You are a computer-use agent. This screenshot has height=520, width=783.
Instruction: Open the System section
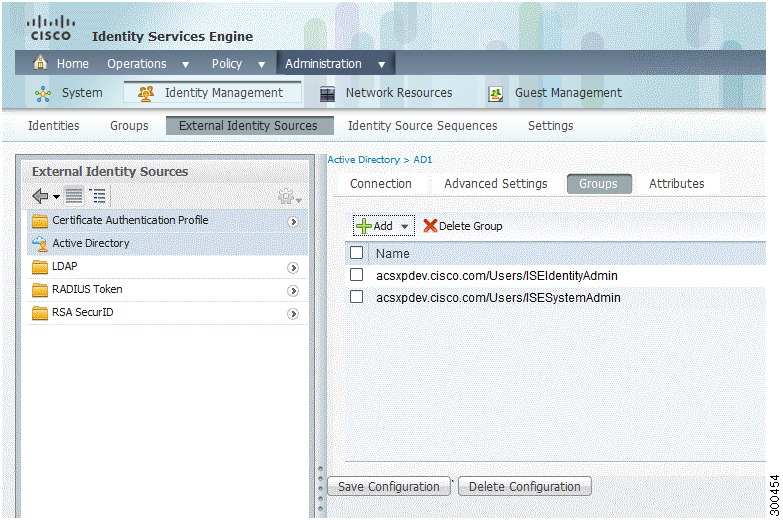coord(82,93)
